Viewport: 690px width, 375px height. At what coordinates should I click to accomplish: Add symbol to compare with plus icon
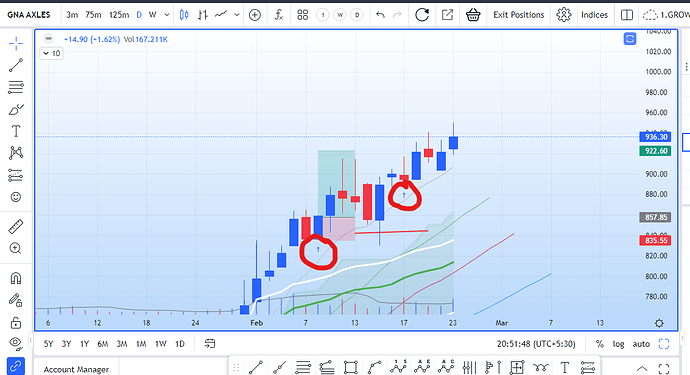point(255,15)
